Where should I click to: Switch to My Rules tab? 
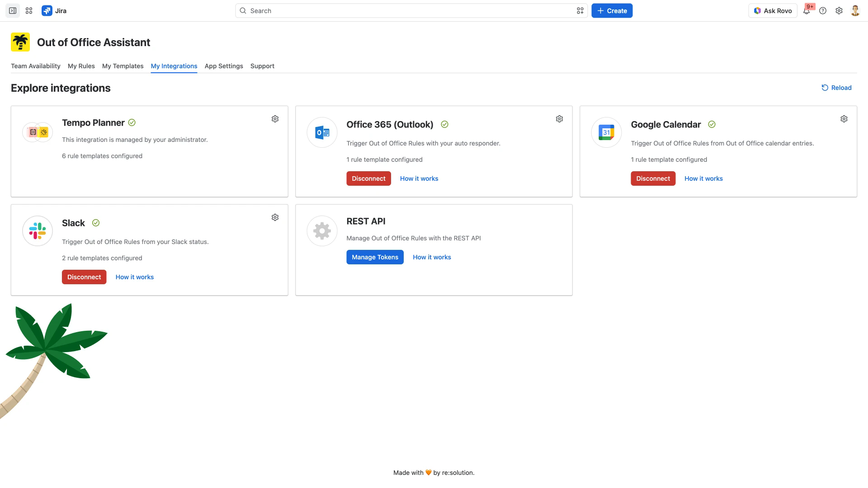click(x=81, y=66)
